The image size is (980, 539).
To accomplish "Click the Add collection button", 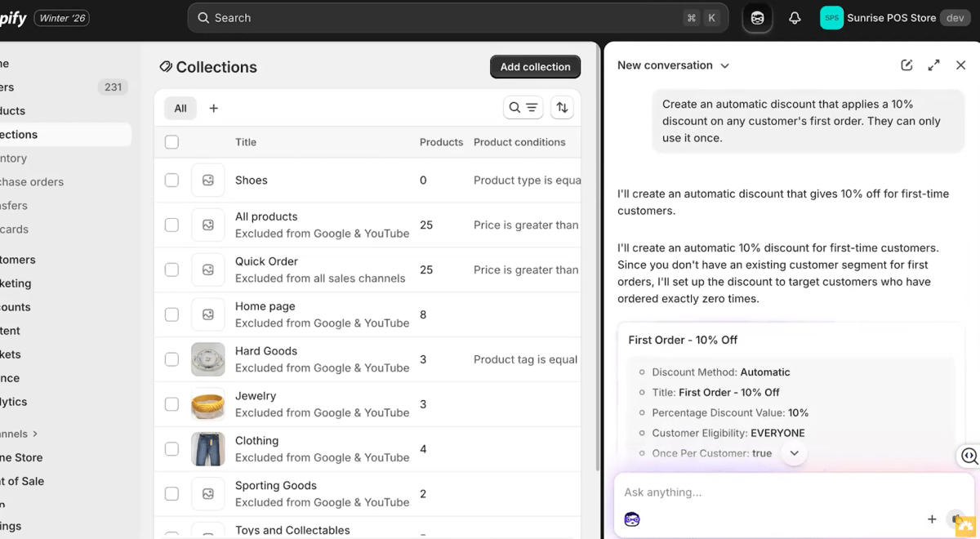I will point(536,67).
